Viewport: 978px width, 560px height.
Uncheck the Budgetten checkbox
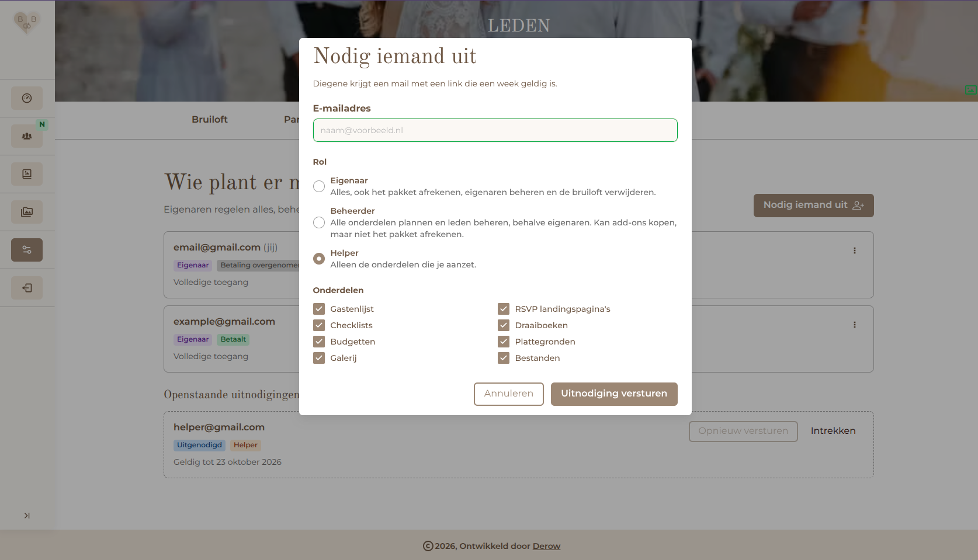pyautogui.click(x=319, y=342)
